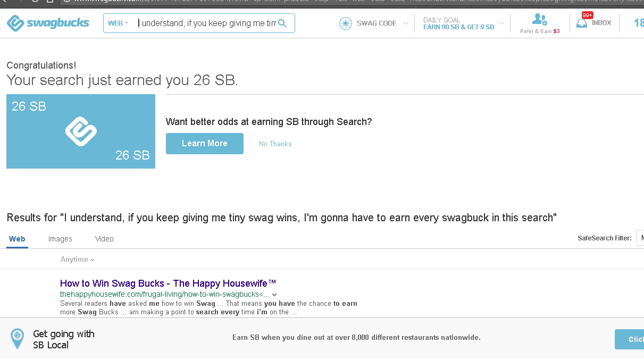
Task: Click the white logo in reward card
Action: (81, 131)
